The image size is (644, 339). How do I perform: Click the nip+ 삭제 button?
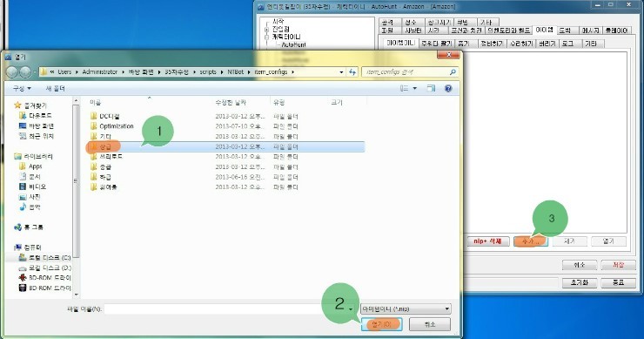487,241
